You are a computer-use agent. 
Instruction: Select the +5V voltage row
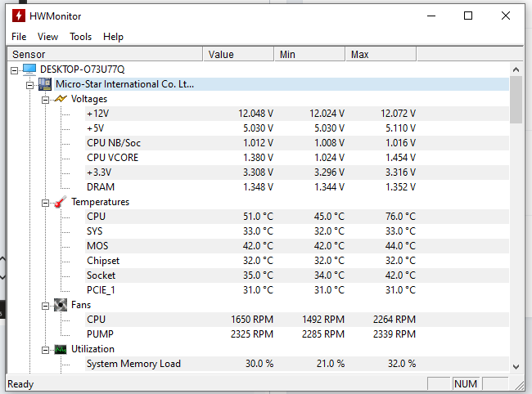[x=297, y=128]
